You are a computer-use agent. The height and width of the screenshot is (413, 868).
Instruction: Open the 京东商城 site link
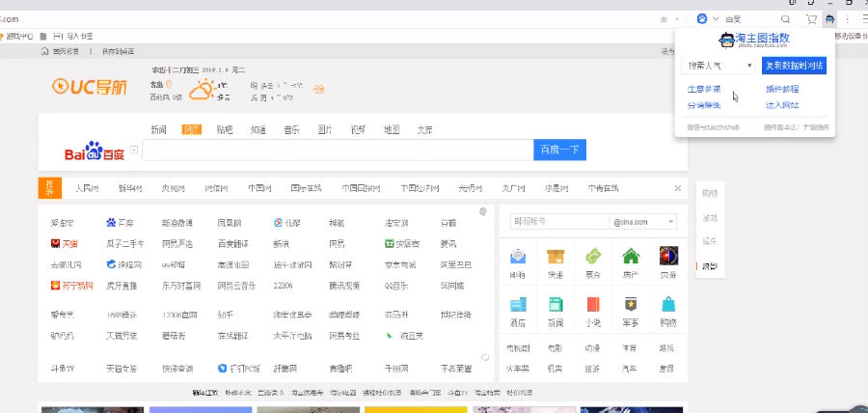pyautogui.click(x=400, y=264)
